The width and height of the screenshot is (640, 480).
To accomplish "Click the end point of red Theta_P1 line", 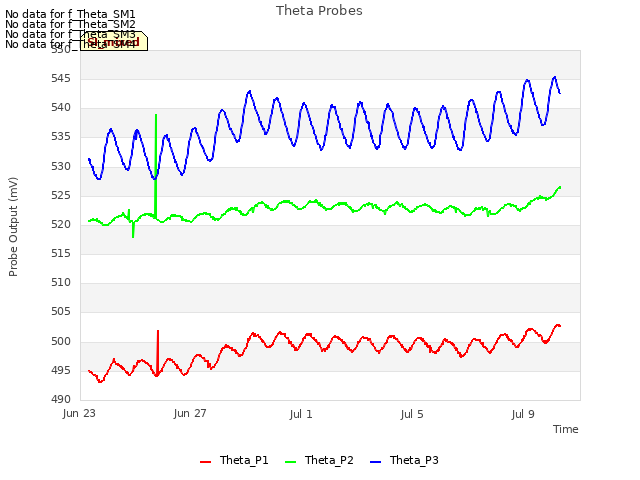I will point(560,326).
